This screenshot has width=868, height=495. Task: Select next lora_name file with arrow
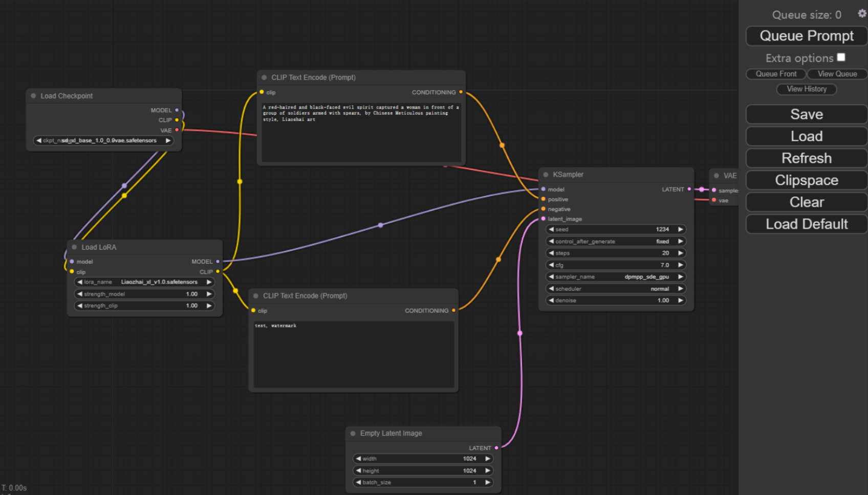pos(209,282)
